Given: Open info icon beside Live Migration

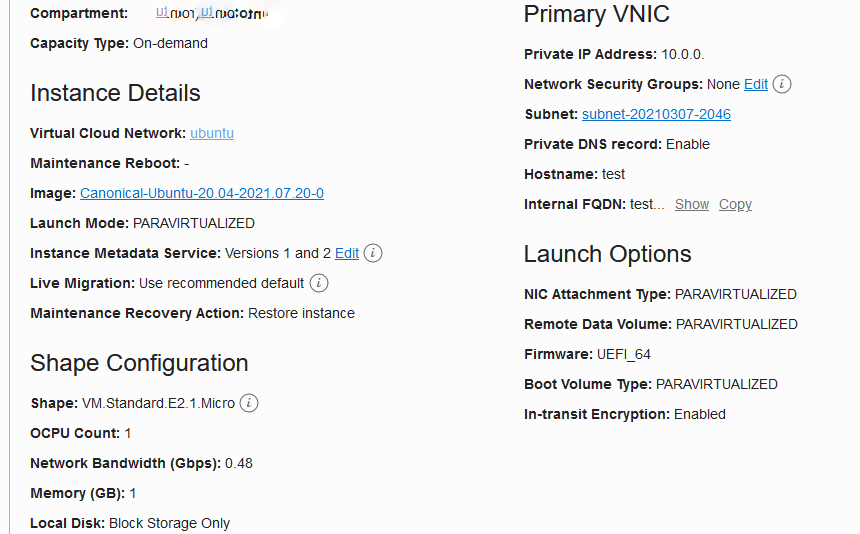Looking at the screenshot, I should tap(319, 283).
